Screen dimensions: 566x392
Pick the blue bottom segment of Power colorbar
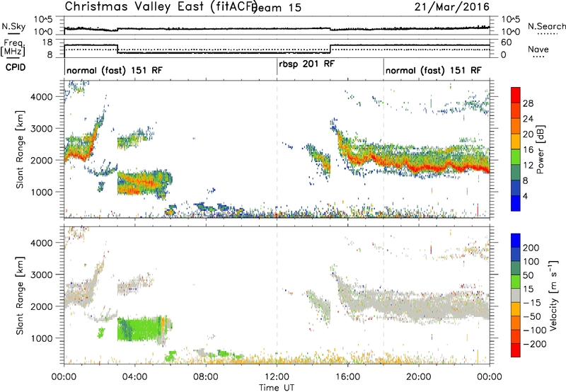click(516, 203)
